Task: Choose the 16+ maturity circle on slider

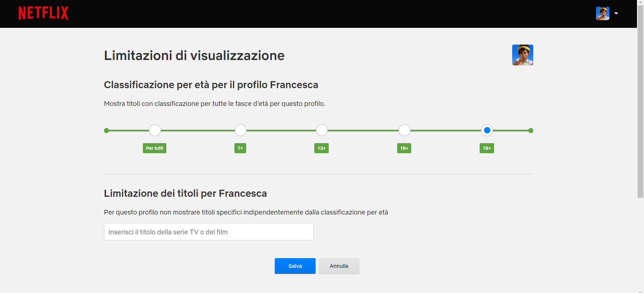Action: point(404,130)
